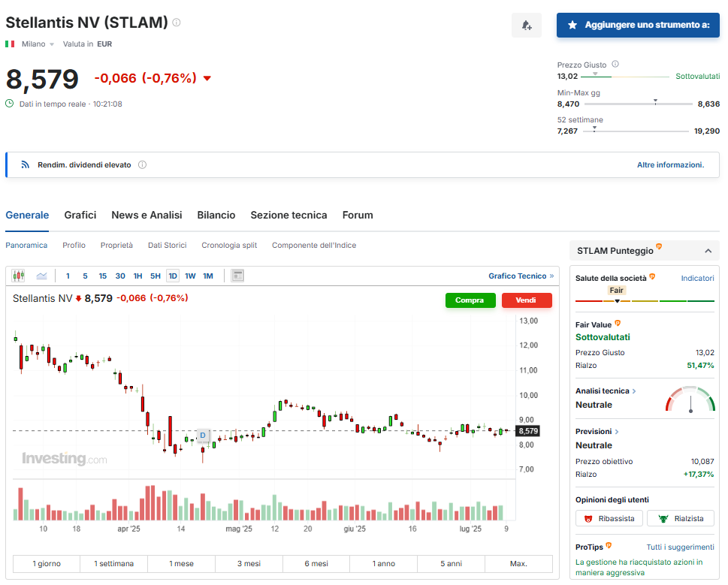Viewport: 728px width, 585px height.
Task: Switch to the Grafici tab
Action: (x=80, y=215)
